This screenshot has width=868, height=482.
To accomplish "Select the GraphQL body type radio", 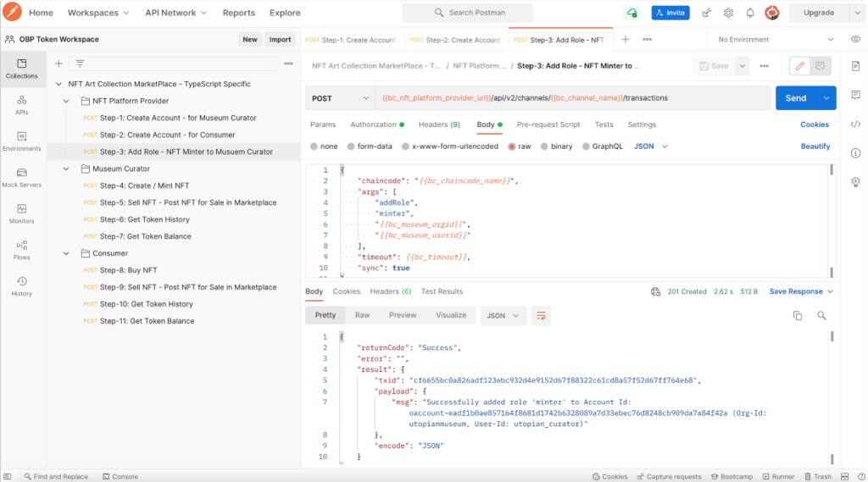I will coord(586,147).
